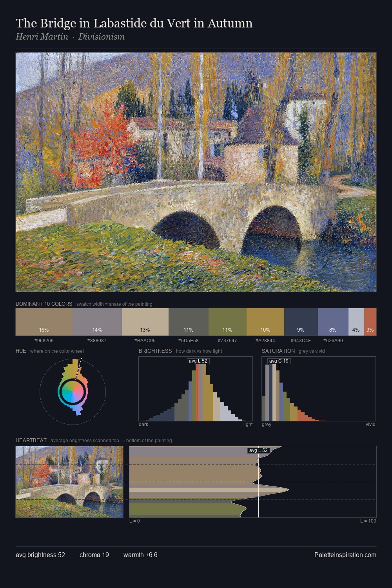Click the 'avg brightness 52' footer text
This screenshot has width=392, height=588.
coord(40,555)
